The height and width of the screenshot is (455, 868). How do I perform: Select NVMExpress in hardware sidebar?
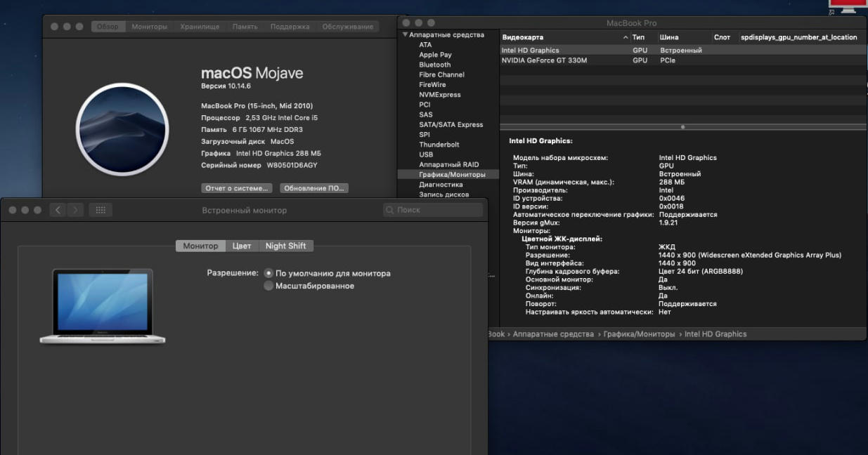pyautogui.click(x=440, y=95)
